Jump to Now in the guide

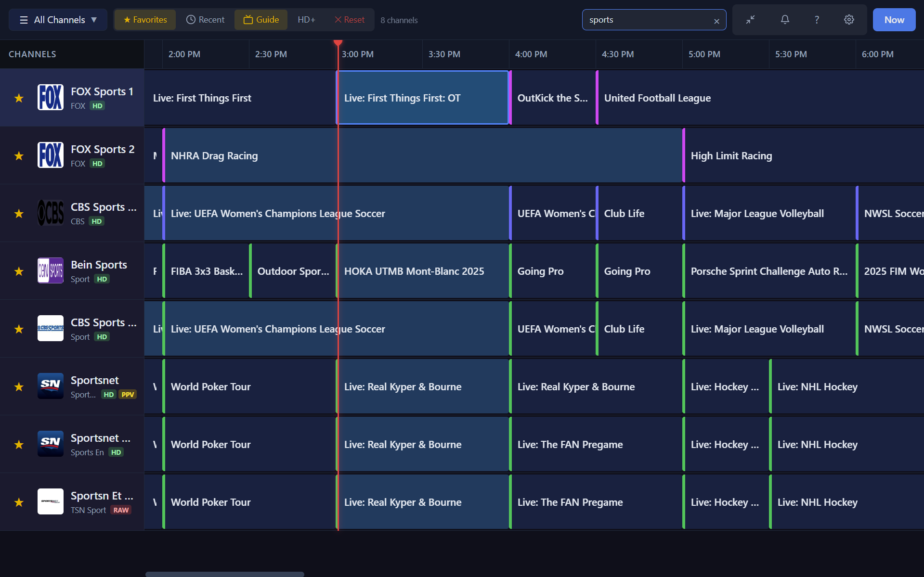pos(894,20)
